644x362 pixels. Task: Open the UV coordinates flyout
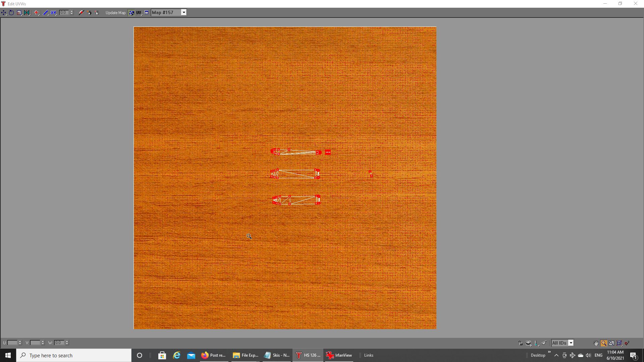(139, 13)
